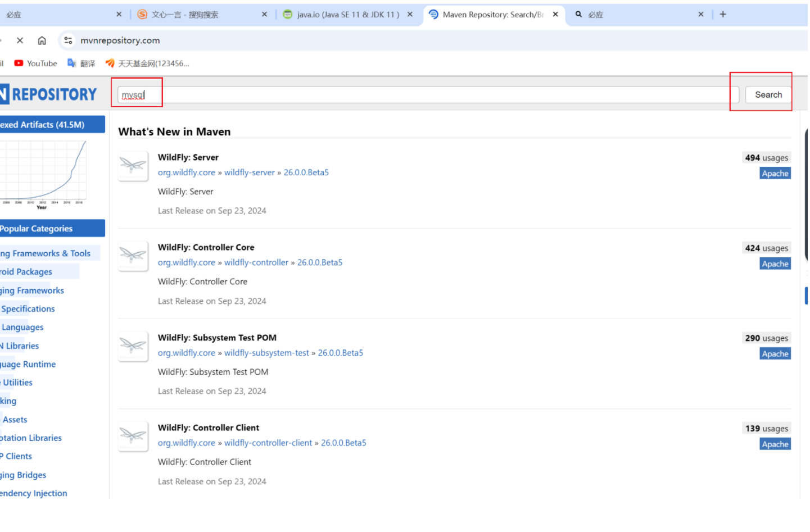Screen dimensions: 810x532
Task: Close the first 必应 tab
Action: (x=119, y=15)
